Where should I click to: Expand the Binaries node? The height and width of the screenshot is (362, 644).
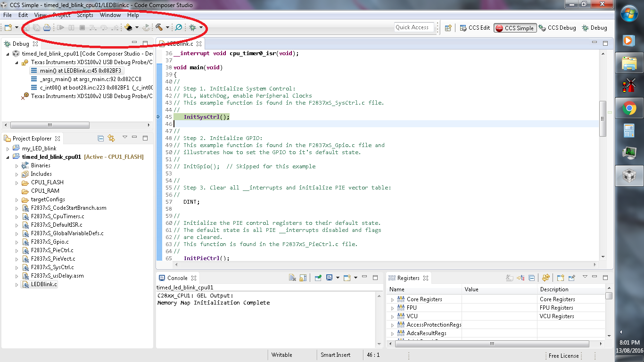[x=17, y=165]
